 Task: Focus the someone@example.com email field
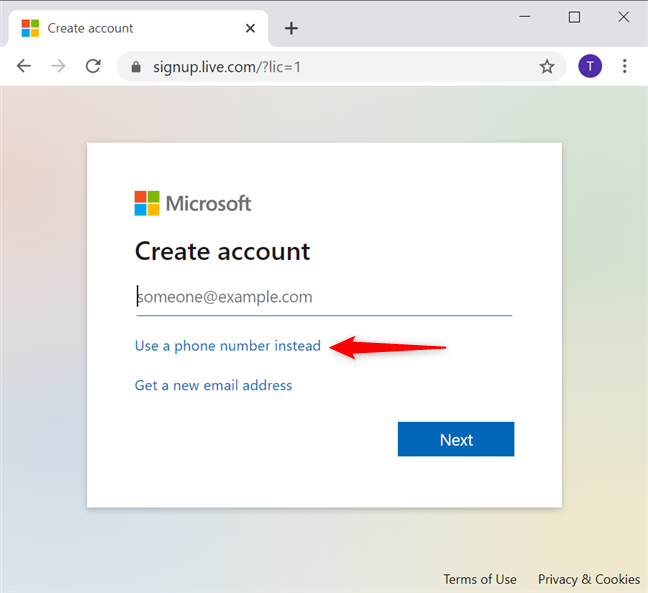323,297
